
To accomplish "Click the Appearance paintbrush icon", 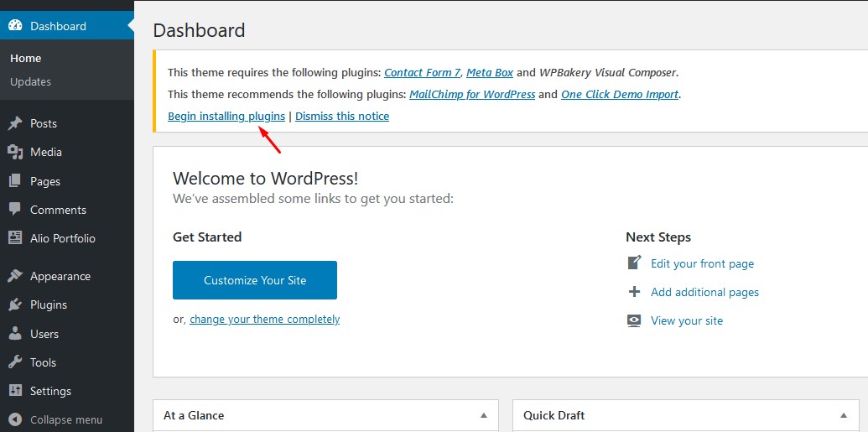I will pos(15,276).
